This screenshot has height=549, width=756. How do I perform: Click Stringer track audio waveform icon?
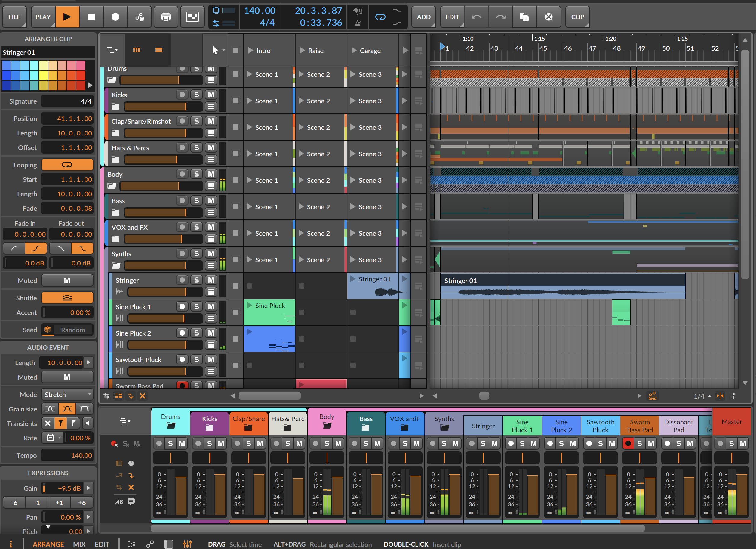coord(119,292)
